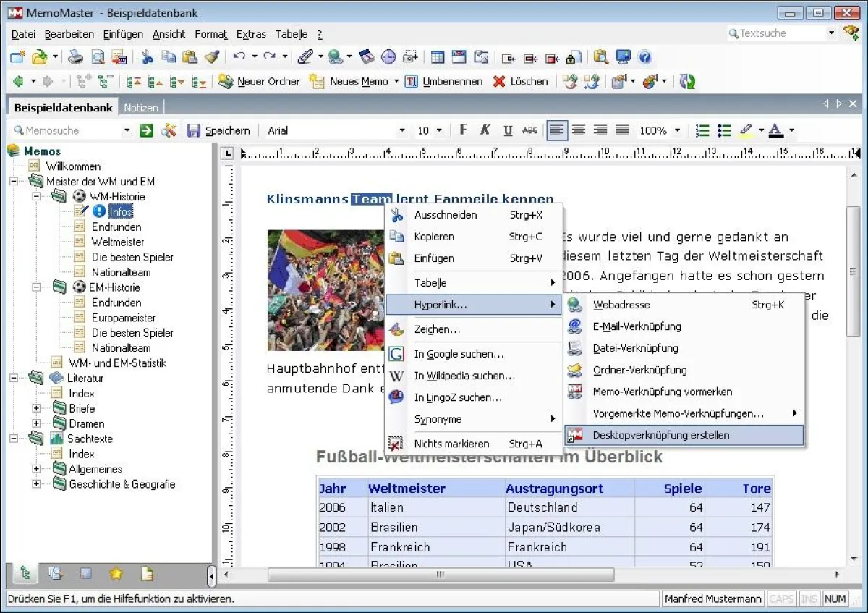Toggle bold formatting in the format bar
The image size is (868, 613).
click(x=463, y=130)
